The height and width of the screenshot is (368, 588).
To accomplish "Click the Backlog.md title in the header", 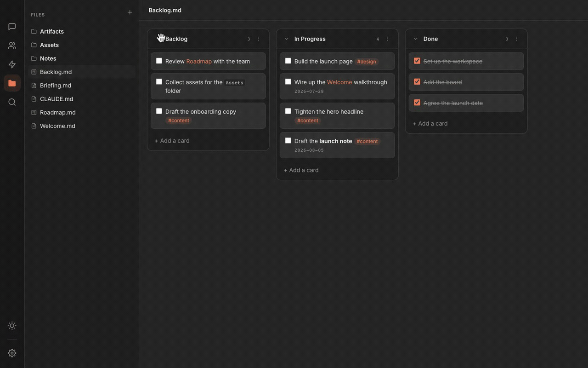I will click(165, 10).
